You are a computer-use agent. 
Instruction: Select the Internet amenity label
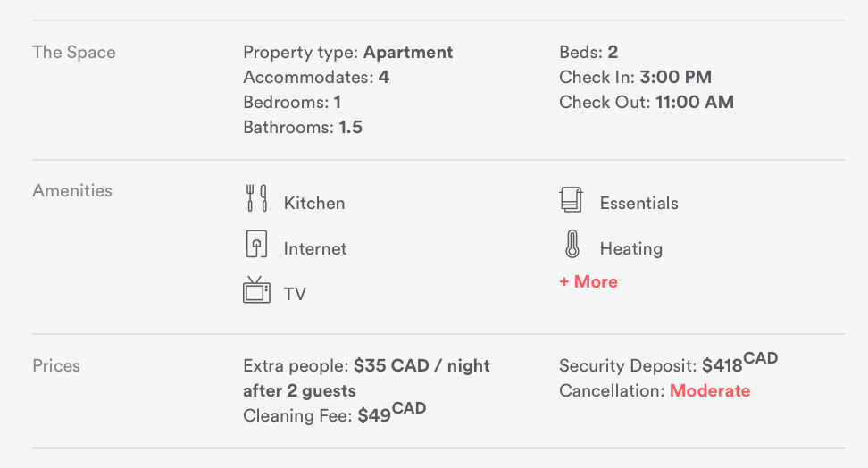[315, 248]
